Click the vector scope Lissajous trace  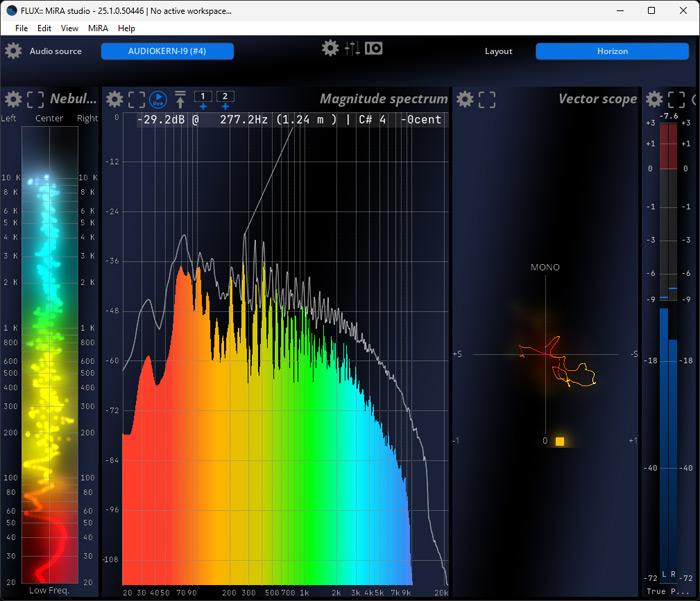pyautogui.click(x=558, y=362)
